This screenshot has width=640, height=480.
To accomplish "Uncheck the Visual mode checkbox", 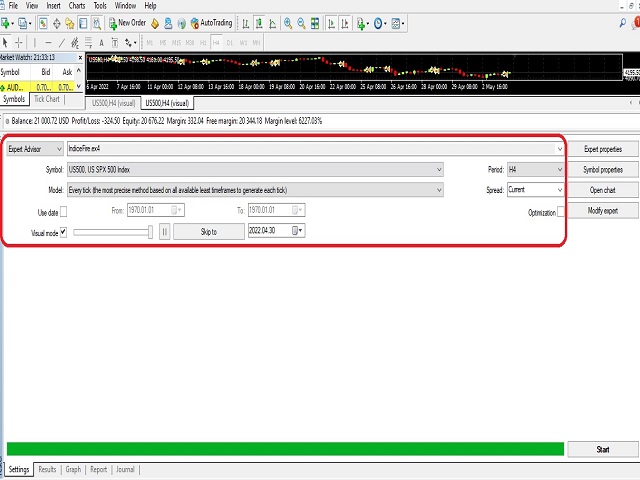I will click(63, 232).
